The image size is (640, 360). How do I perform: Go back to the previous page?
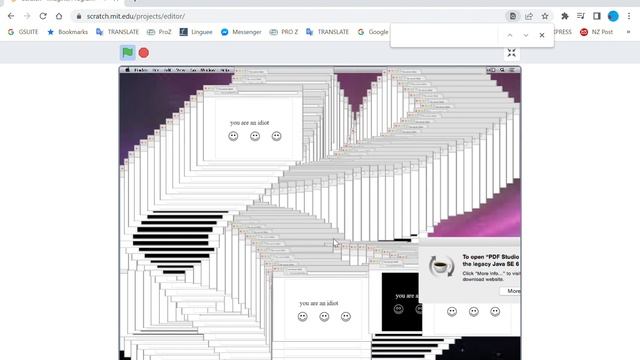(x=11, y=16)
